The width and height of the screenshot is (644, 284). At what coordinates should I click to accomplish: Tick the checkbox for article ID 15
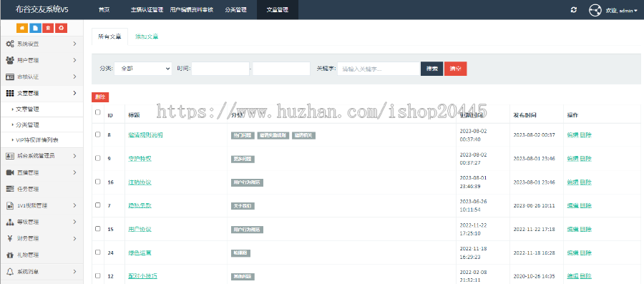[98, 229]
